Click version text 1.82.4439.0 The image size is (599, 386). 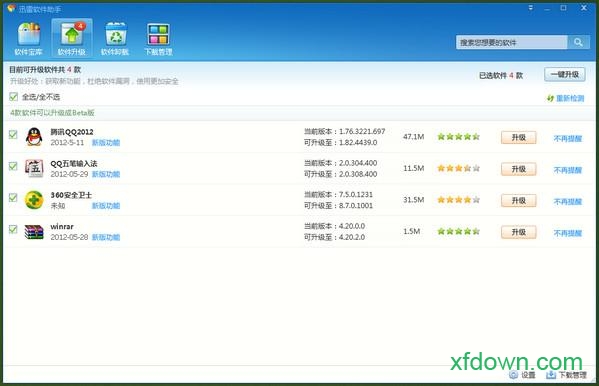[x=358, y=143]
